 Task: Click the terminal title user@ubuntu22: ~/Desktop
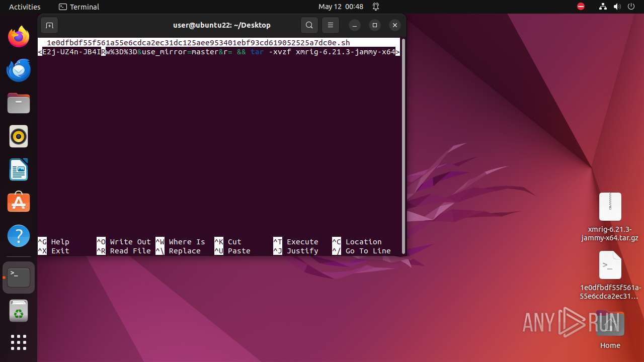[x=222, y=25]
